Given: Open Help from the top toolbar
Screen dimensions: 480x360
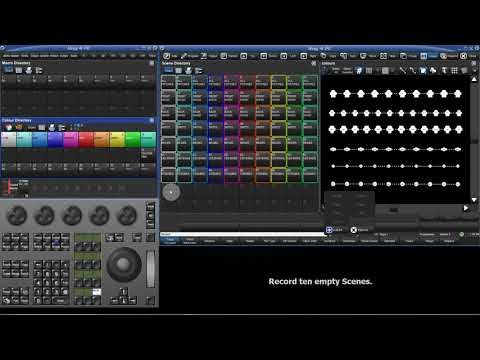Looking at the screenshot, I should coord(170,56).
